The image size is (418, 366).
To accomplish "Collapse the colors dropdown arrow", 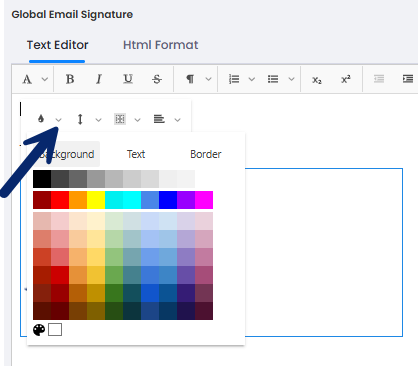I will pyautogui.click(x=58, y=120).
